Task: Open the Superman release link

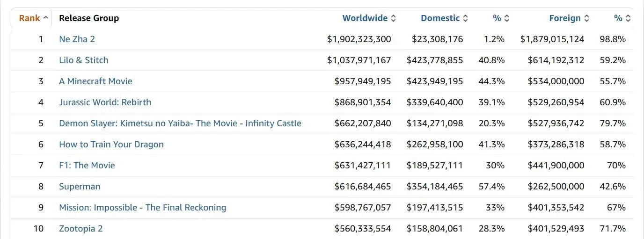Action: click(x=80, y=187)
